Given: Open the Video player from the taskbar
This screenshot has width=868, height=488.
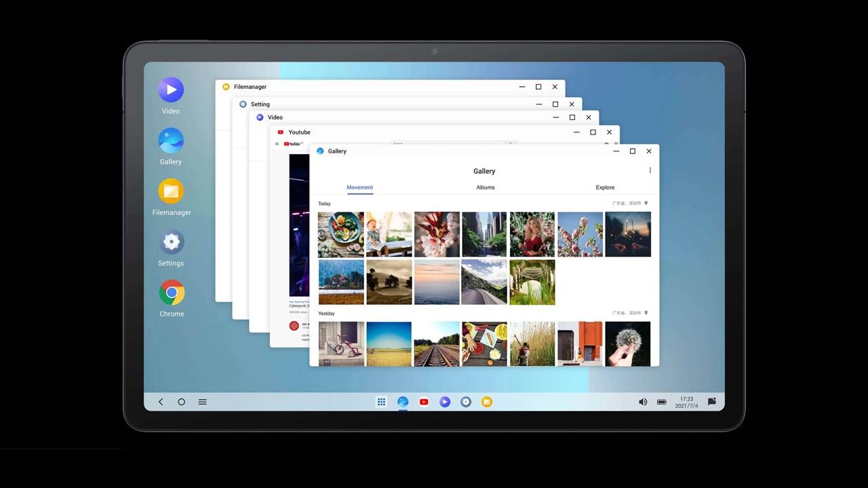Looking at the screenshot, I should [445, 402].
